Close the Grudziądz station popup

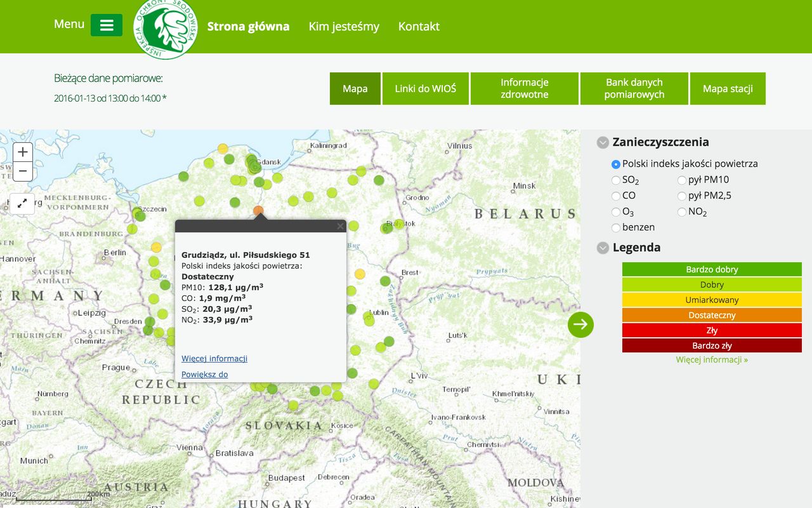click(x=340, y=226)
